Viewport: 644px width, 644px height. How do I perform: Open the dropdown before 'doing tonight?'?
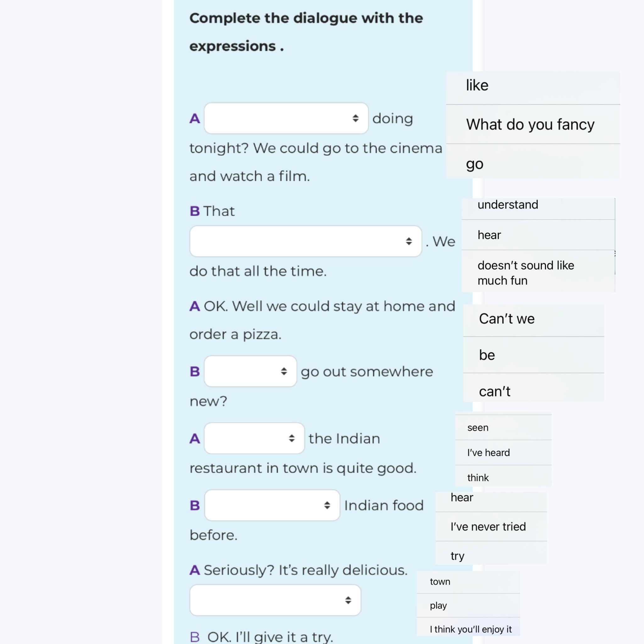286,118
